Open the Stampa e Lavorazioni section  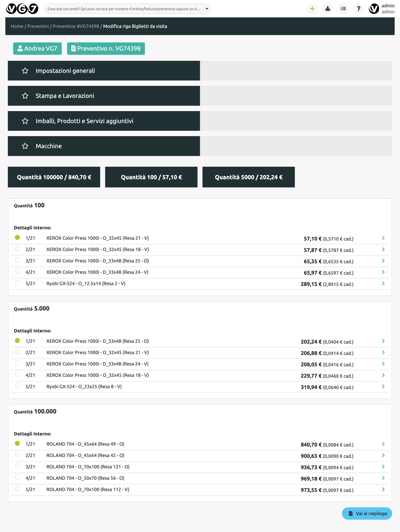click(104, 96)
